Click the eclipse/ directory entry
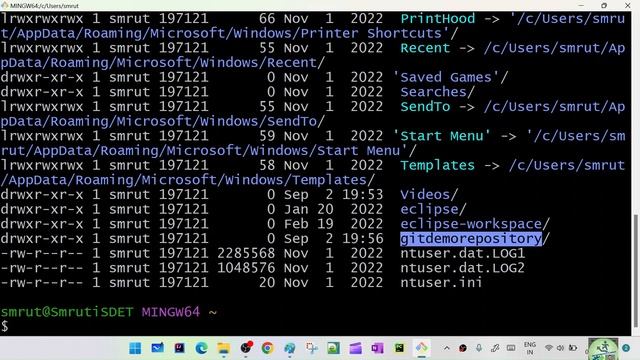640x360 pixels. (x=433, y=209)
